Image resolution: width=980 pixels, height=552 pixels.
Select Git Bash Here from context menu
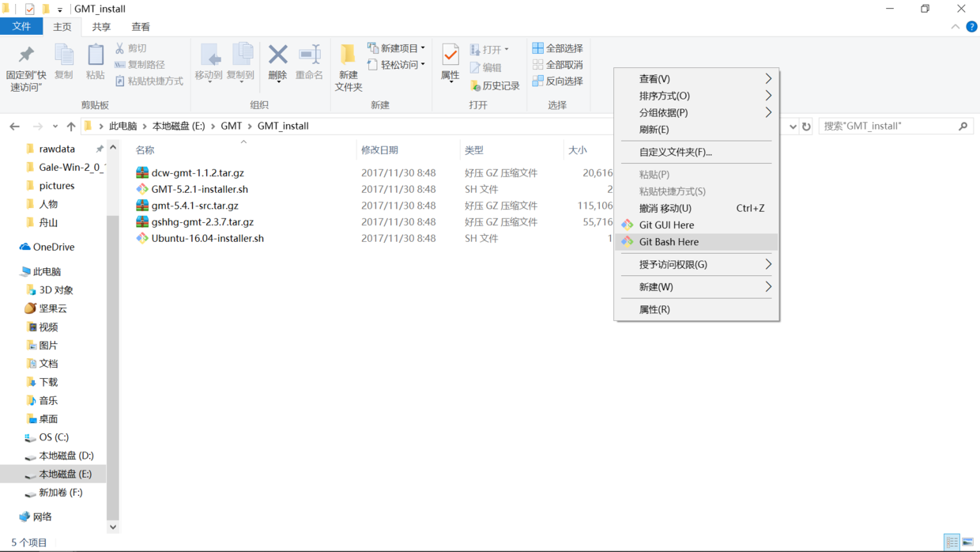(x=696, y=242)
